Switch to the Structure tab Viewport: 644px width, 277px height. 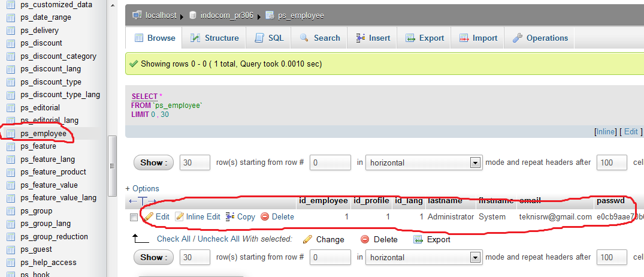pos(214,38)
